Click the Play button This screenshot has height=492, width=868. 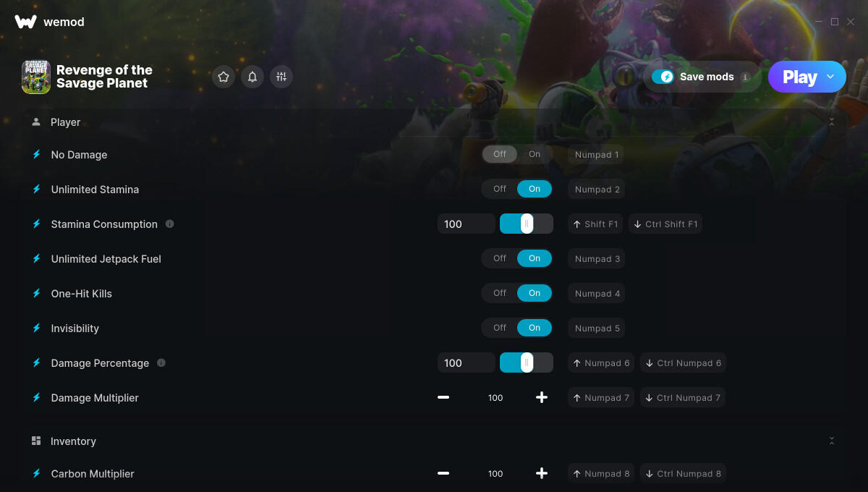coord(800,77)
